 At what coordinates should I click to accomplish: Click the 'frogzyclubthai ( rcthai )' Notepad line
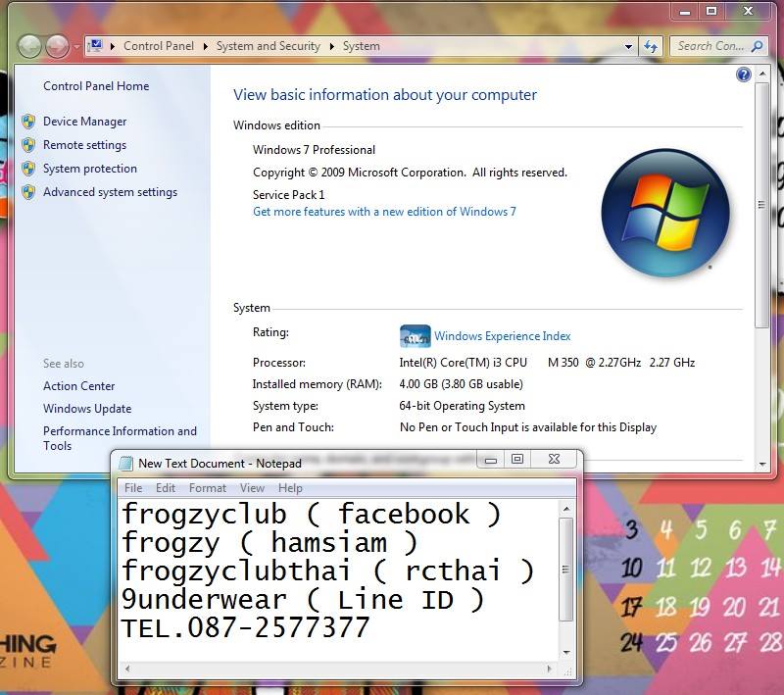point(328,571)
